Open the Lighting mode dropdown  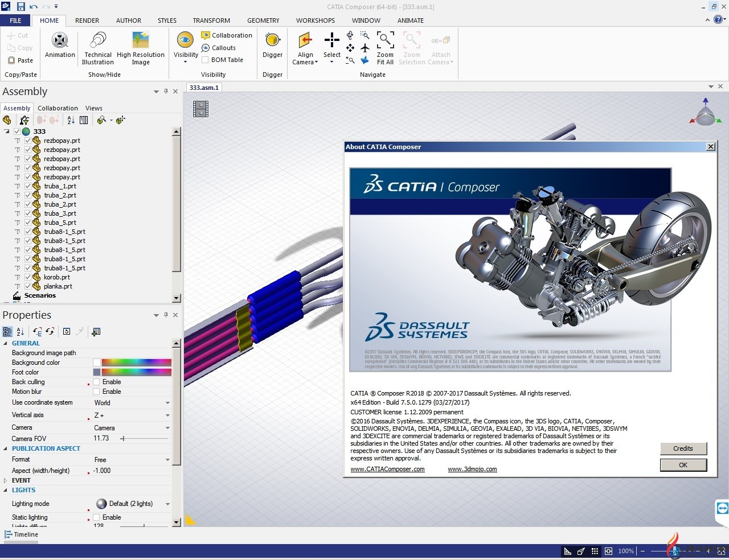pos(167,504)
